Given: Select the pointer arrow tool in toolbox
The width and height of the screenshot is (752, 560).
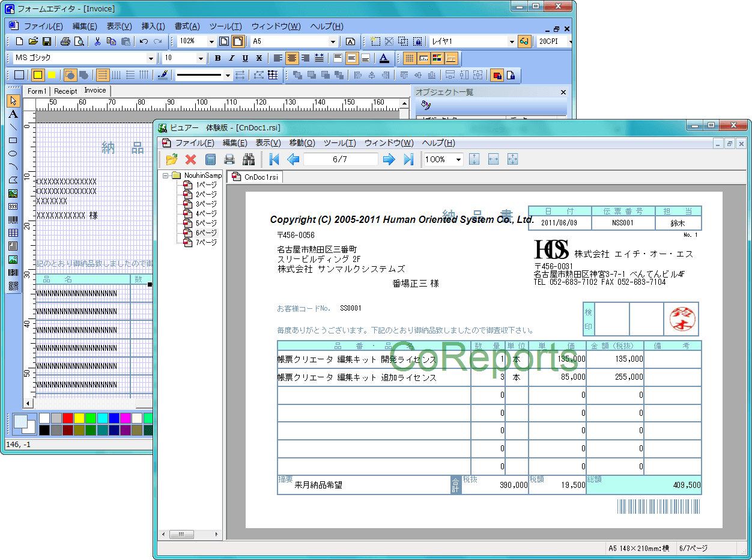Looking at the screenshot, I should point(13,100).
